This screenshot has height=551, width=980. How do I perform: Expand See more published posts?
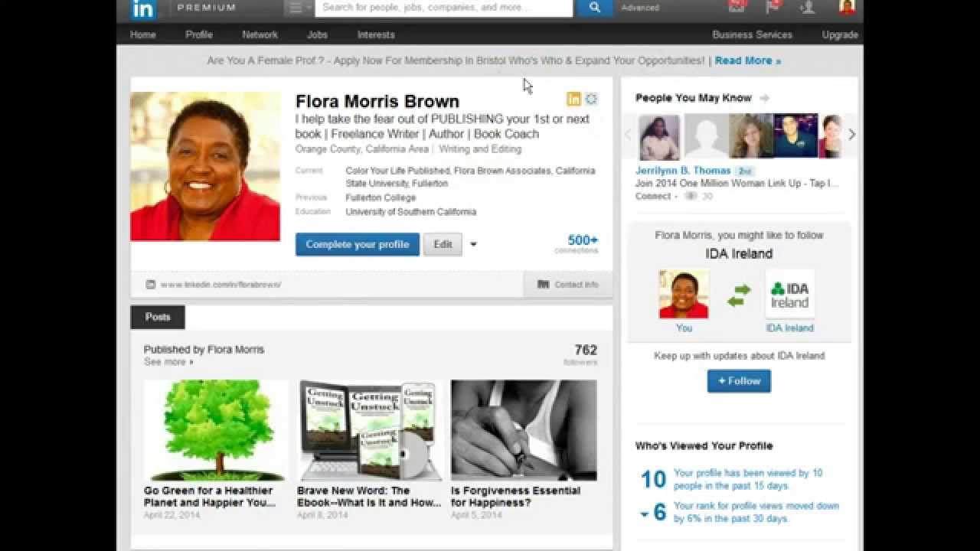(x=168, y=362)
